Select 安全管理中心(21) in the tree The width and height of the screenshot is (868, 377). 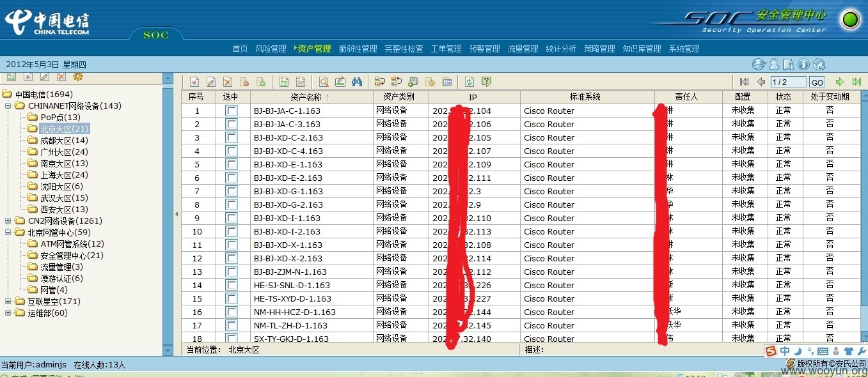72,256
